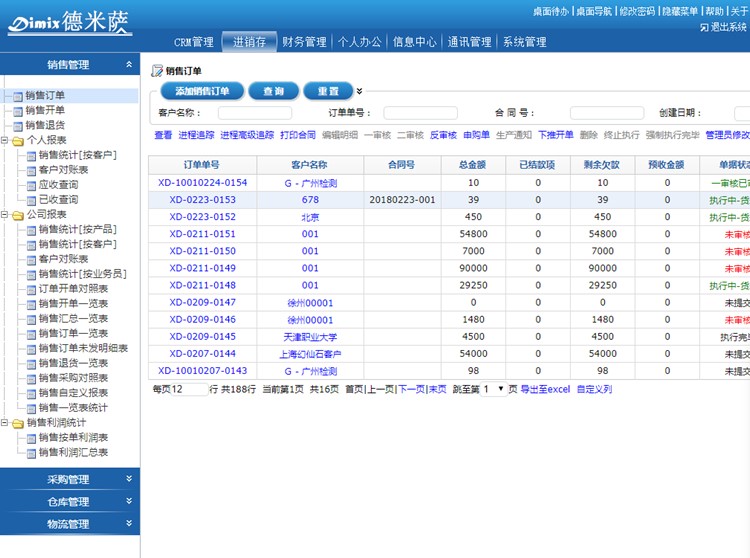
Task: Click the 导出至excel link
Action: 545,389
